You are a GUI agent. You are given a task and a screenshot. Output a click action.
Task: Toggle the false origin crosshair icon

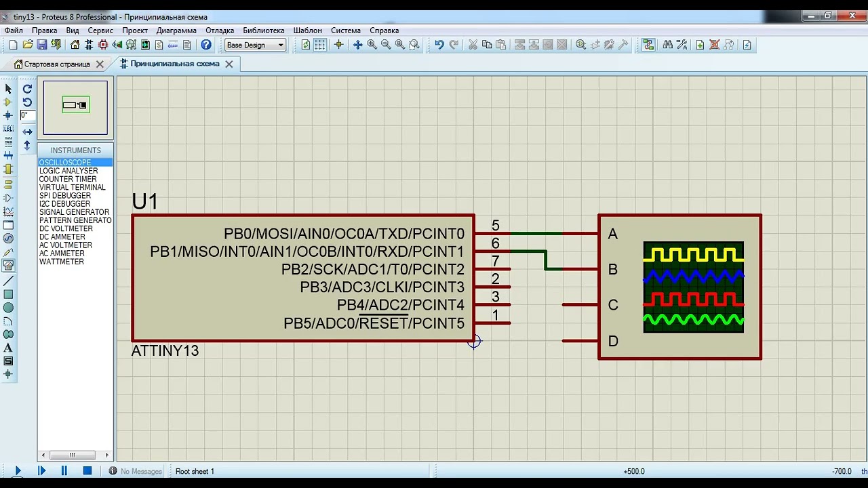338,45
